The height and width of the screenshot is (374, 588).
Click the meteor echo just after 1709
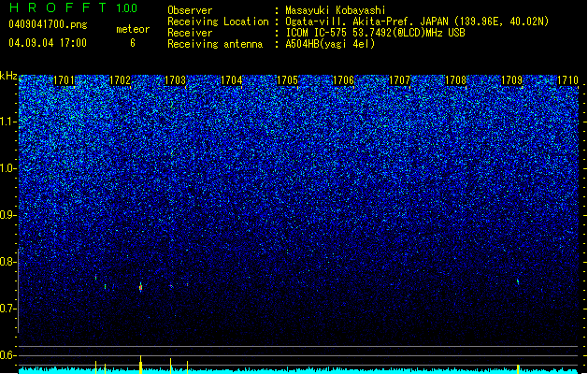pos(518,281)
